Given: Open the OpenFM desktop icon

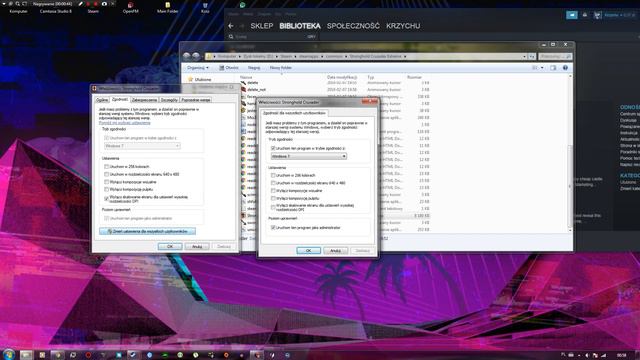Looking at the screenshot, I should [130, 7].
